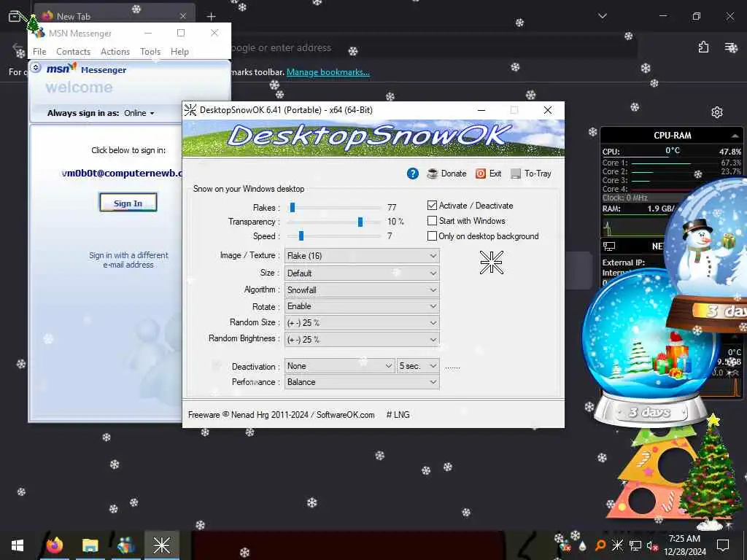Enable Start with Windows checkbox
The height and width of the screenshot is (560, 747).
[x=432, y=220]
